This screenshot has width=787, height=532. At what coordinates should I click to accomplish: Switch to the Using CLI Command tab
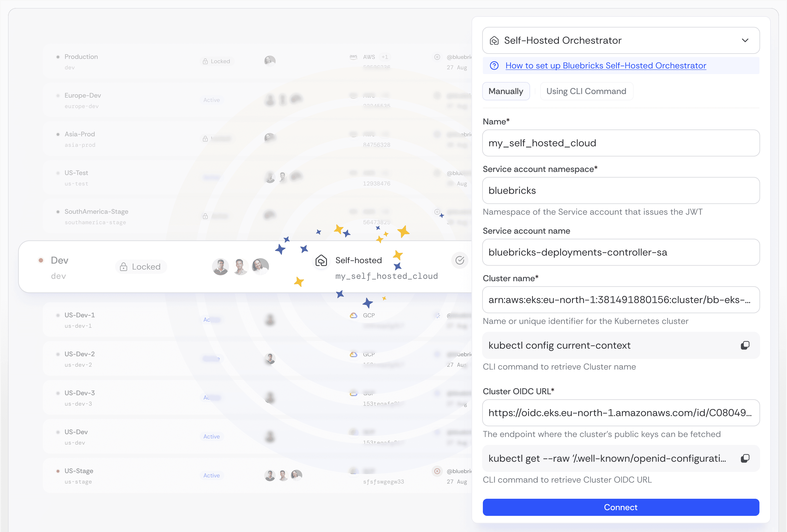pyautogui.click(x=586, y=91)
